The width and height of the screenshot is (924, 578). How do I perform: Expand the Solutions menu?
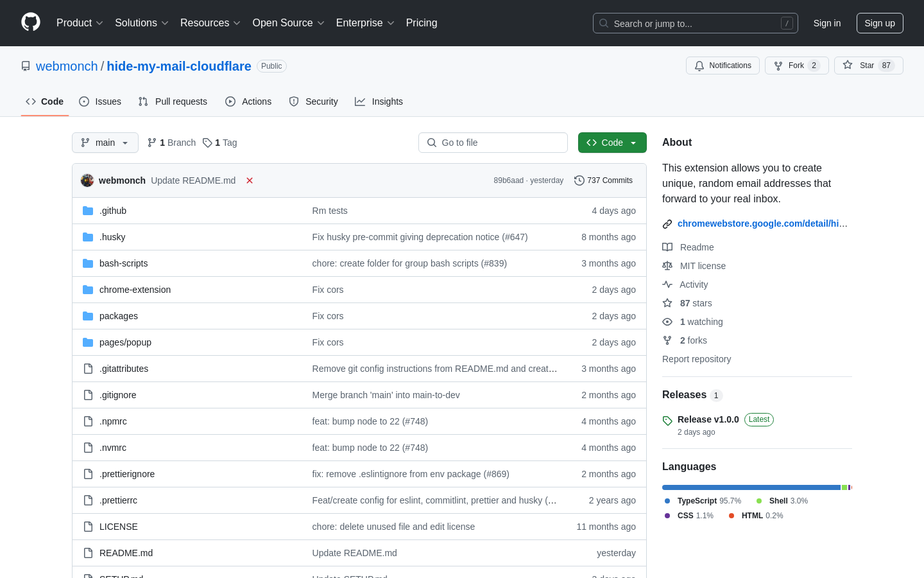tap(142, 22)
